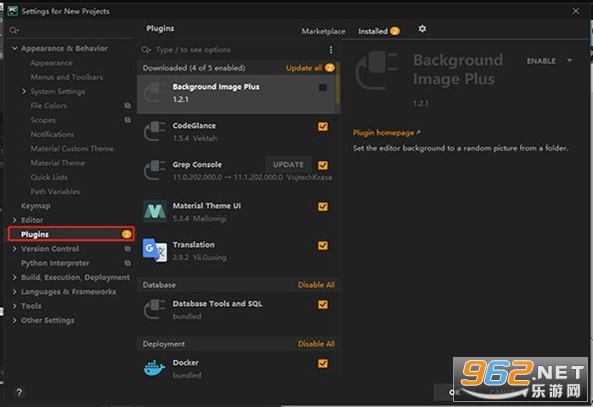Image resolution: width=593 pixels, height=407 pixels.
Task: Click the settings search magnifier icon
Action: coord(14,30)
